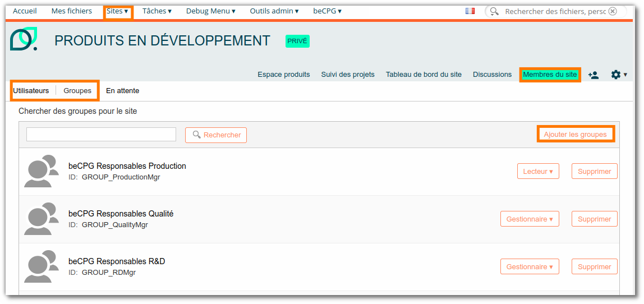This screenshot has height=304, width=644.
Task: Open the Tâches dropdown menu
Action: [x=157, y=11]
